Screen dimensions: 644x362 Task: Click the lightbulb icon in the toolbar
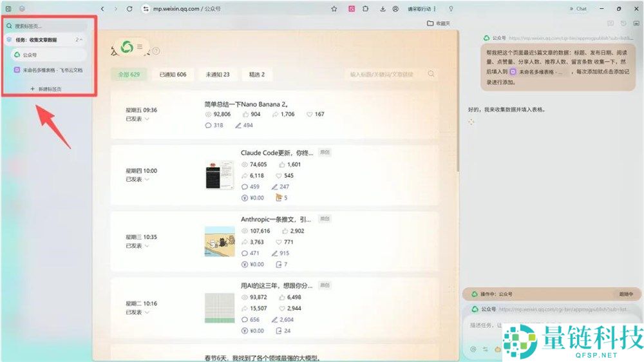(451, 8)
